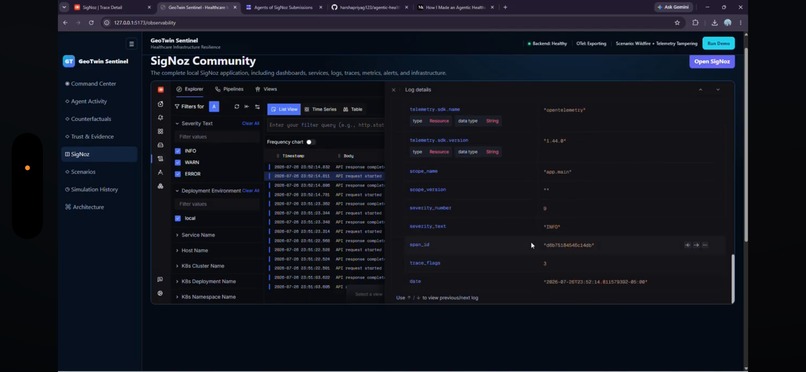Click the Run Demo button

tap(718, 44)
